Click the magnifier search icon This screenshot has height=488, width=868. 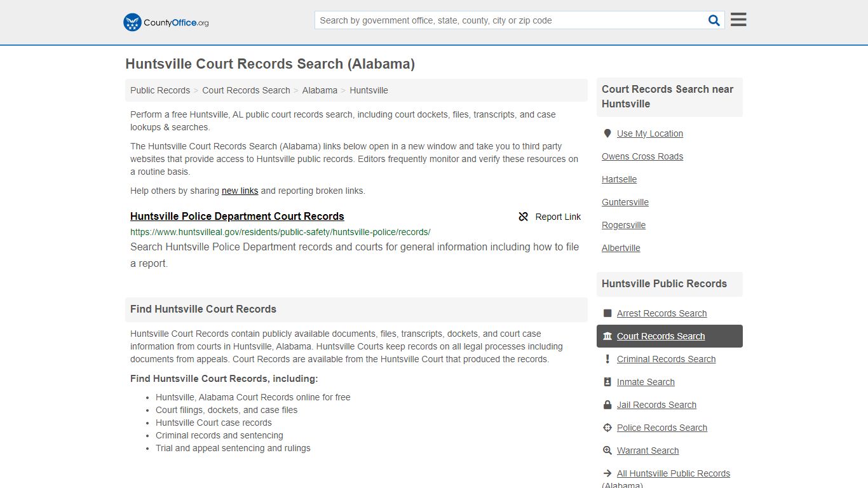pos(714,20)
